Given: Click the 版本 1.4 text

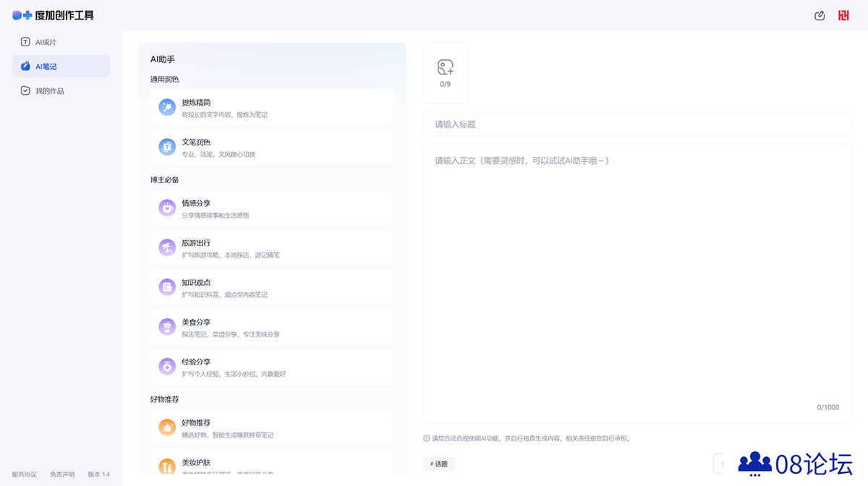Looking at the screenshot, I should [99, 474].
